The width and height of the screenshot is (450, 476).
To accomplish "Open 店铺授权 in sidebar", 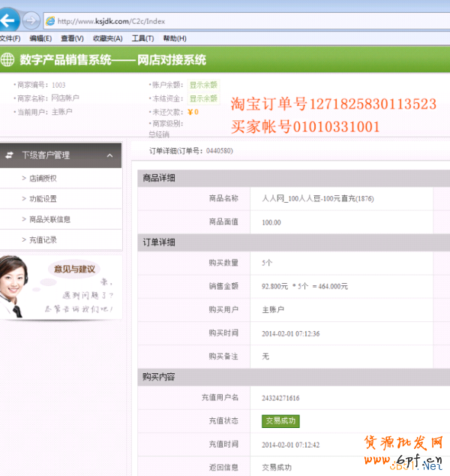I will (43, 178).
